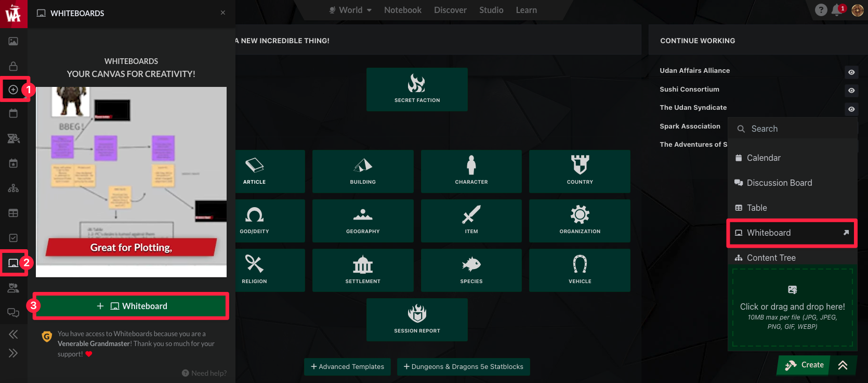
Task: Toggle visibility eye for The Udan Syndicate
Action: tap(851, 109)
